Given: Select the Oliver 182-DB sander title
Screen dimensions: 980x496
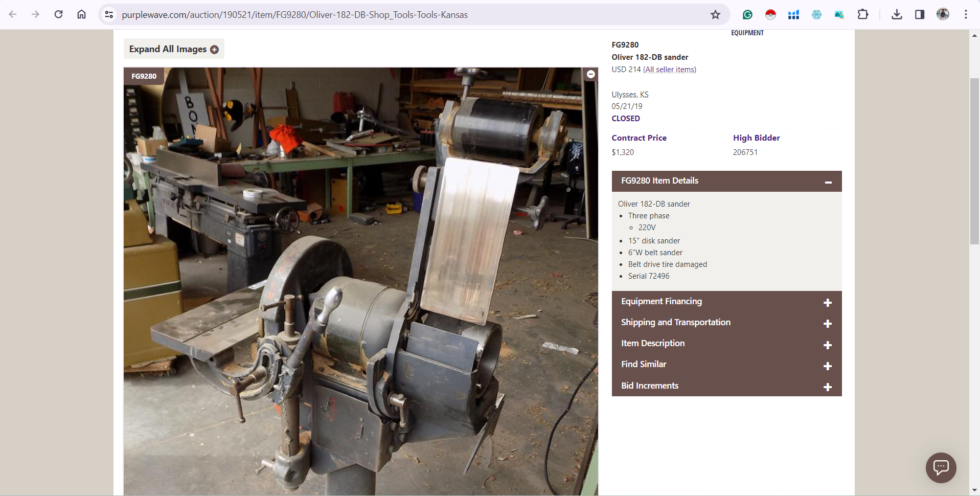Looking at the screenshot, I should pos(650,57).
